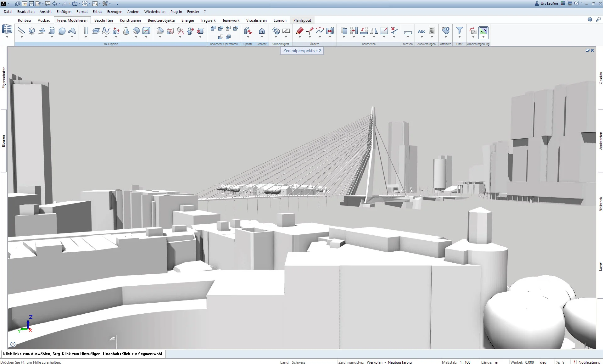Select the copy elements tool
Screen dimensions: 603x364
click(x=344, y=31)
